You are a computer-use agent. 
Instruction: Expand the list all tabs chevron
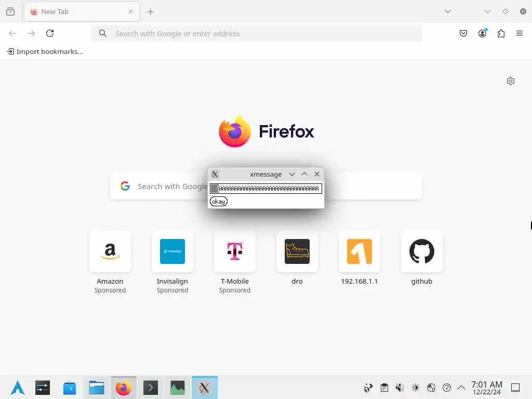[x=448, y=11]
